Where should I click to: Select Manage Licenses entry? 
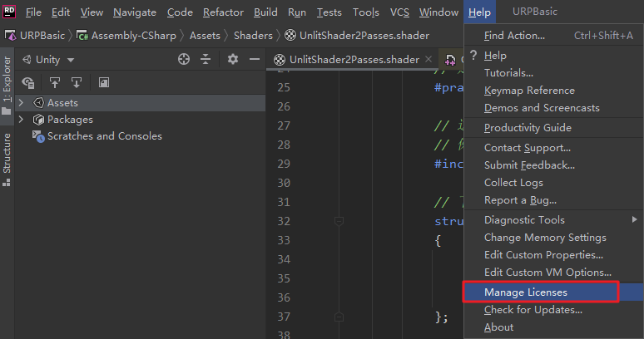coord(554,292)
